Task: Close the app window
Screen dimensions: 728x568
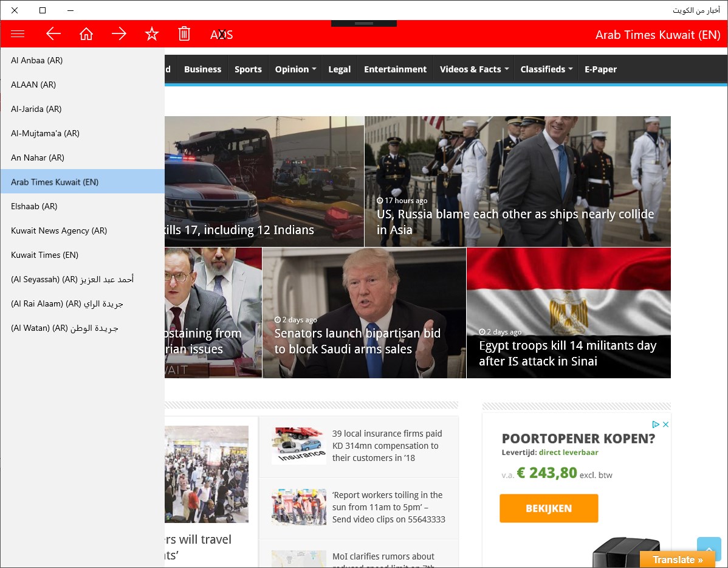Action: (15, 10)
